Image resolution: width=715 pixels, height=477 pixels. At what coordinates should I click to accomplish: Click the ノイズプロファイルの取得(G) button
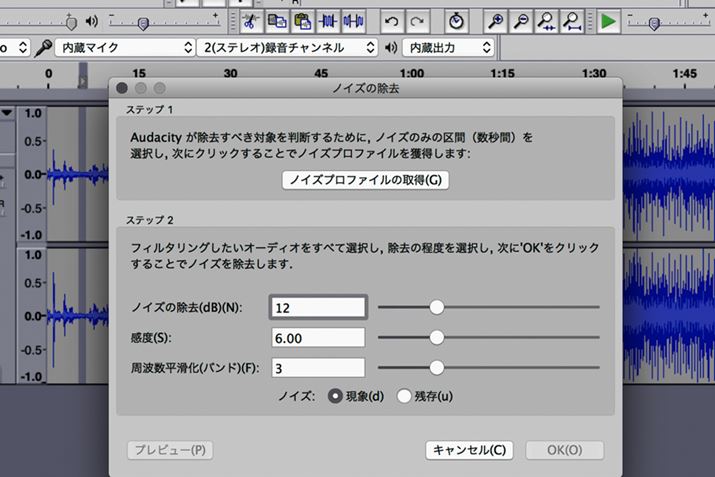[x=364, y=180]
